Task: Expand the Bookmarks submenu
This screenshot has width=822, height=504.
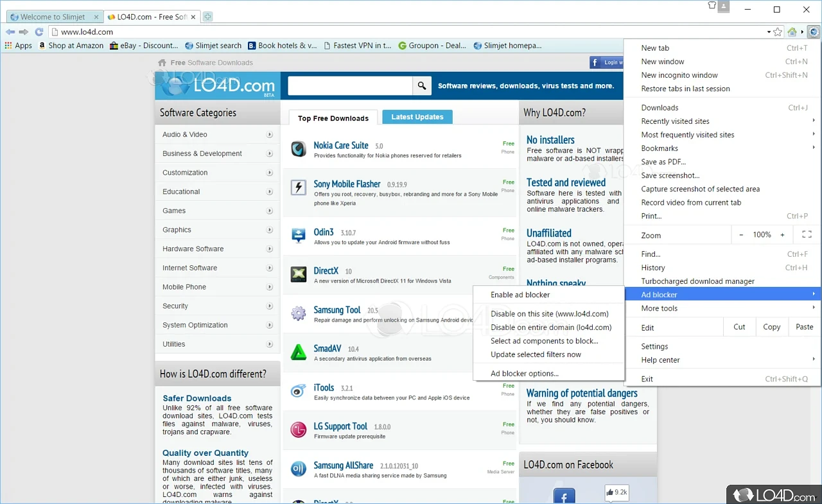Action: click(x=722, y=148)
